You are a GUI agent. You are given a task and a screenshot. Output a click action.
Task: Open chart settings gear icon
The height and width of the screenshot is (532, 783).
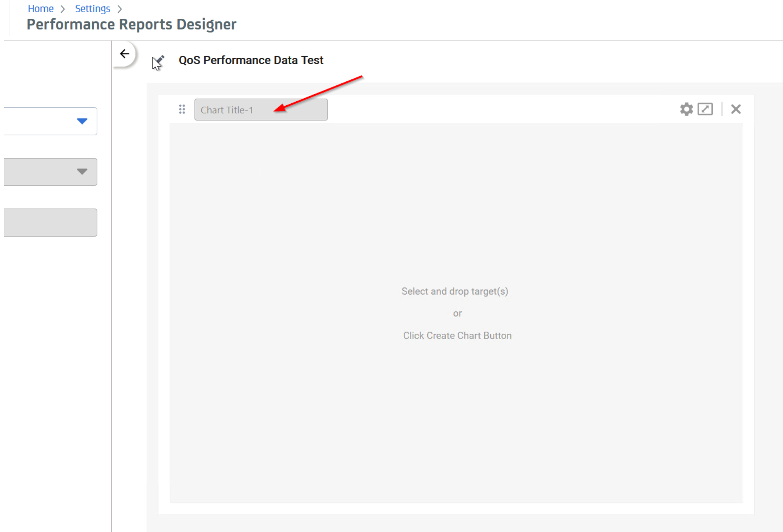click(x=686, y=109)
